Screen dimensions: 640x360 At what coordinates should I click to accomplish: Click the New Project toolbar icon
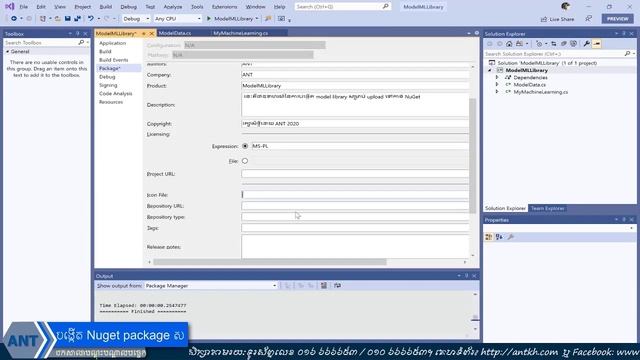(x=43, y=19)
